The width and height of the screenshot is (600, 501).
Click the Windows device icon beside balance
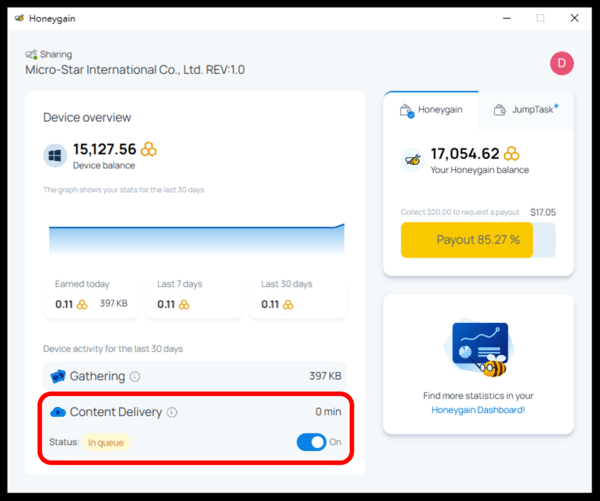click(x=54, y=155)
